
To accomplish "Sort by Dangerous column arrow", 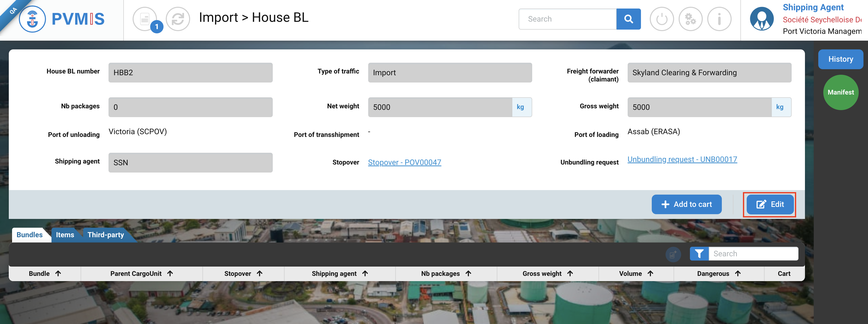I will pos(738,274).
